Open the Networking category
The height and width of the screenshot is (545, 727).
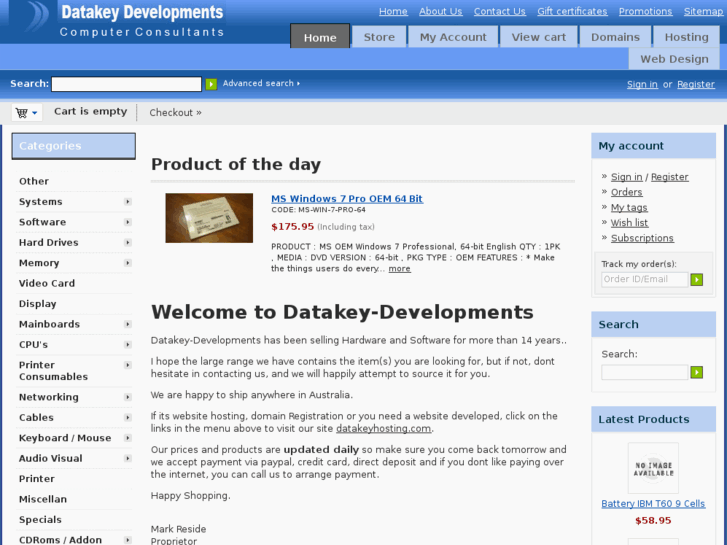tap(49, 397)
